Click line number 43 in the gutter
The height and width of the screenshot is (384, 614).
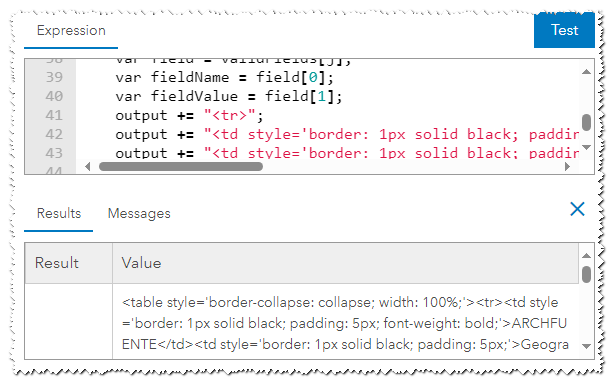(x=54, y=153)
